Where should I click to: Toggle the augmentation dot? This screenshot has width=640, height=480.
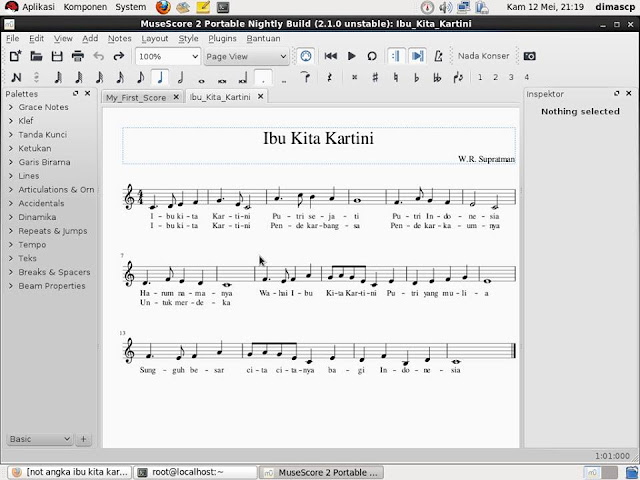click(x=263, y=77)
